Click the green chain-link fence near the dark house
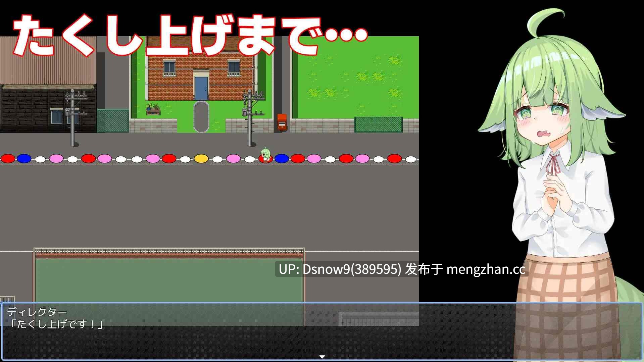This screenshot has height=362, width=644. point(113,121)
